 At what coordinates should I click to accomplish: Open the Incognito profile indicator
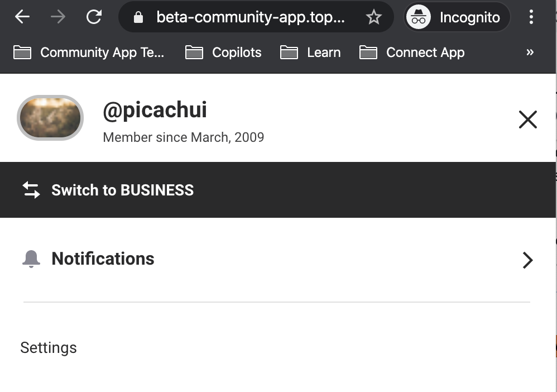pyautogui.click(x=457, y=17)
